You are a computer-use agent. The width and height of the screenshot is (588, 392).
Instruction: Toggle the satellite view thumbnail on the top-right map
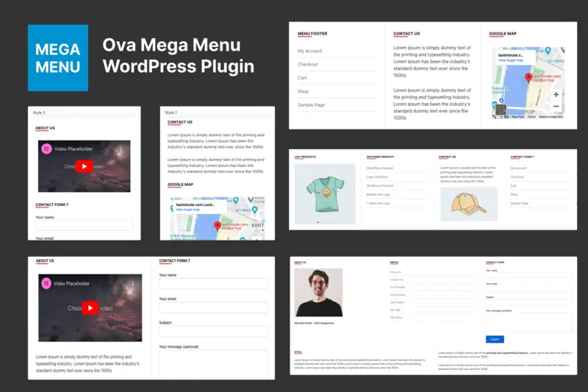click(x=501, y=110)
